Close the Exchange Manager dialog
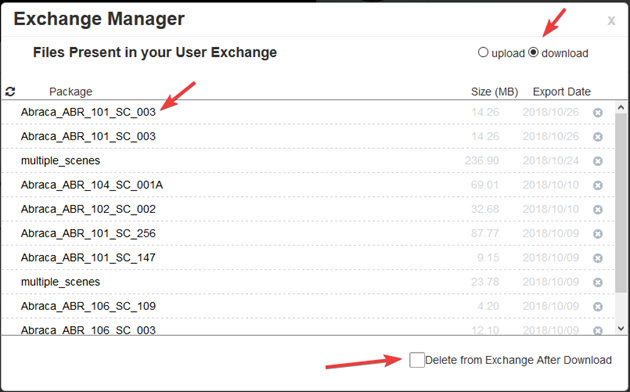Image resolution: width=630 pixels, height=392 pixels. pyautogui.click(x=611, y=20)
